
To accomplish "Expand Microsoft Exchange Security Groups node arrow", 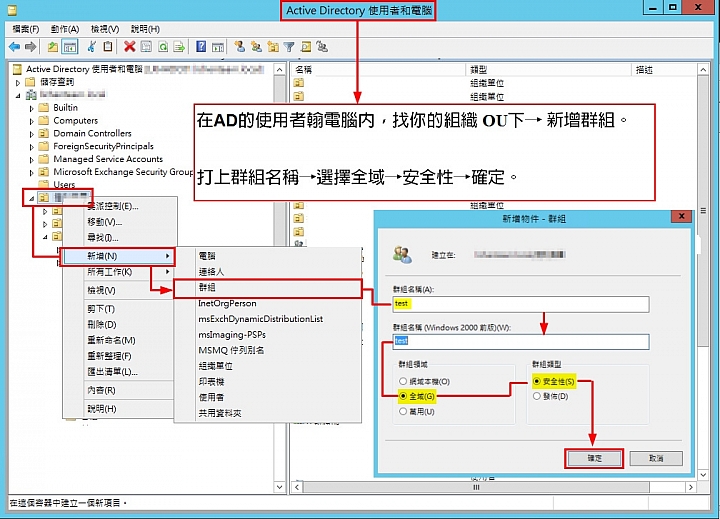I will pyautogui.click(x=31, y=173).
